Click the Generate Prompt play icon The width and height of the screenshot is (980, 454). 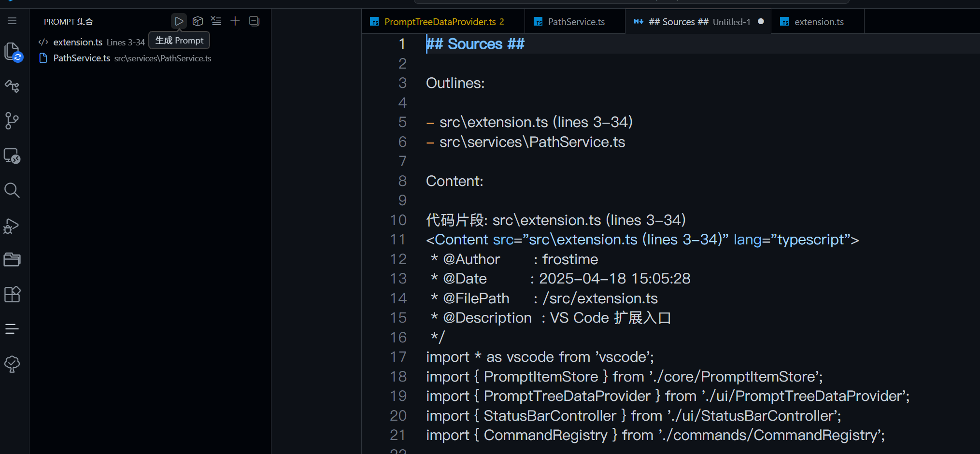point(179,21)
